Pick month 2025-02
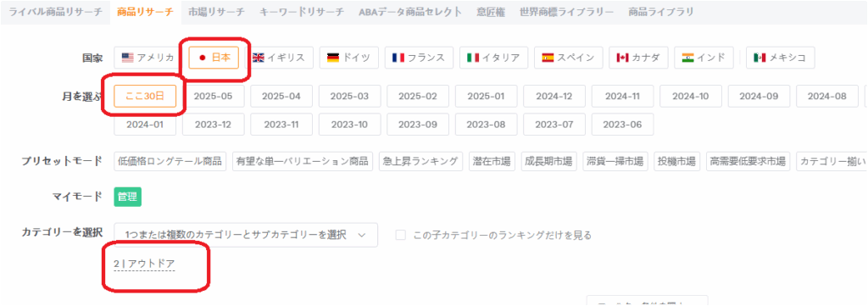The image size is (868, 306). coord(418,97)
